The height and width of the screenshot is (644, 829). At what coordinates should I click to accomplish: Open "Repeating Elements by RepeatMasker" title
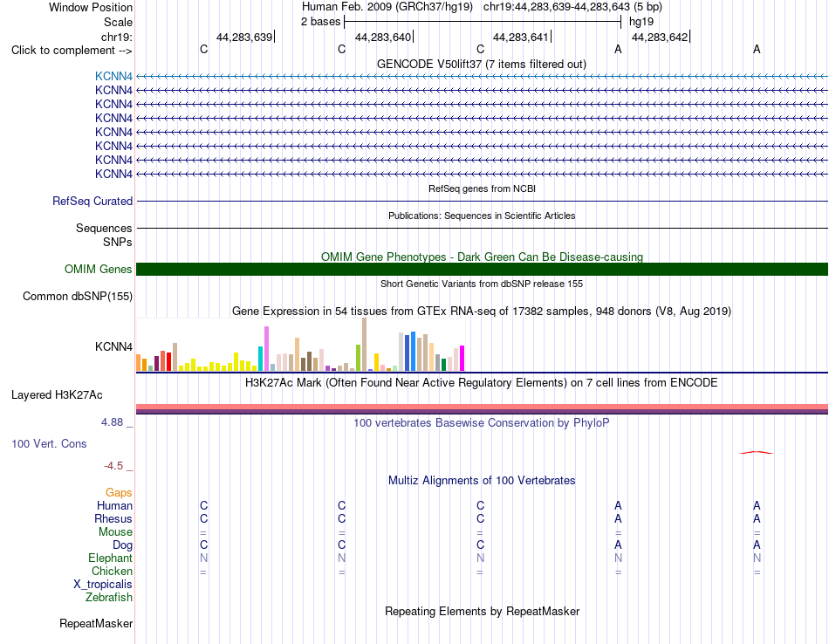coord(483,611)
